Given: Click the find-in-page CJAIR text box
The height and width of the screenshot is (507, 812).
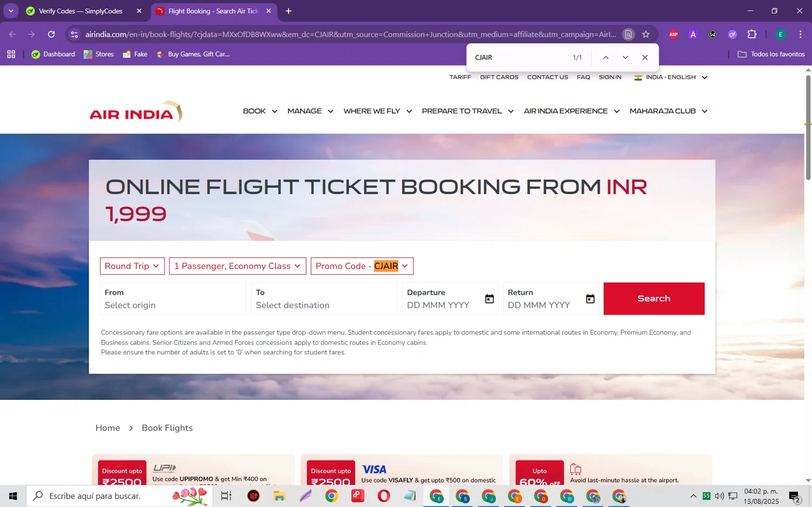Looking at the screenshot, I should pyautogui.click(x=519, y=57).
